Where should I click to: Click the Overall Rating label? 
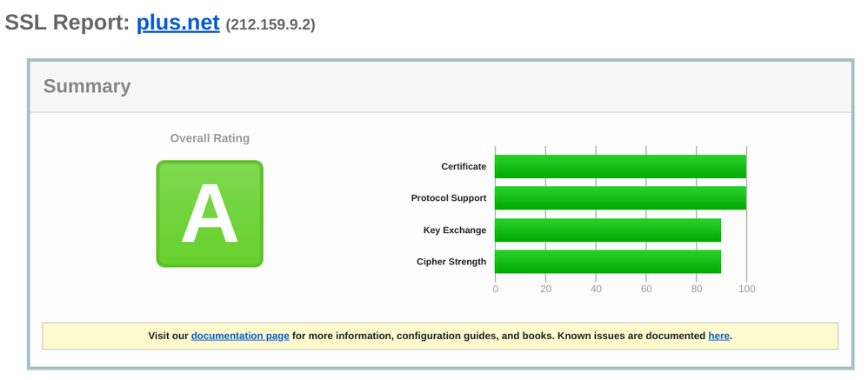pyautogui.click(x=210, y=138)
